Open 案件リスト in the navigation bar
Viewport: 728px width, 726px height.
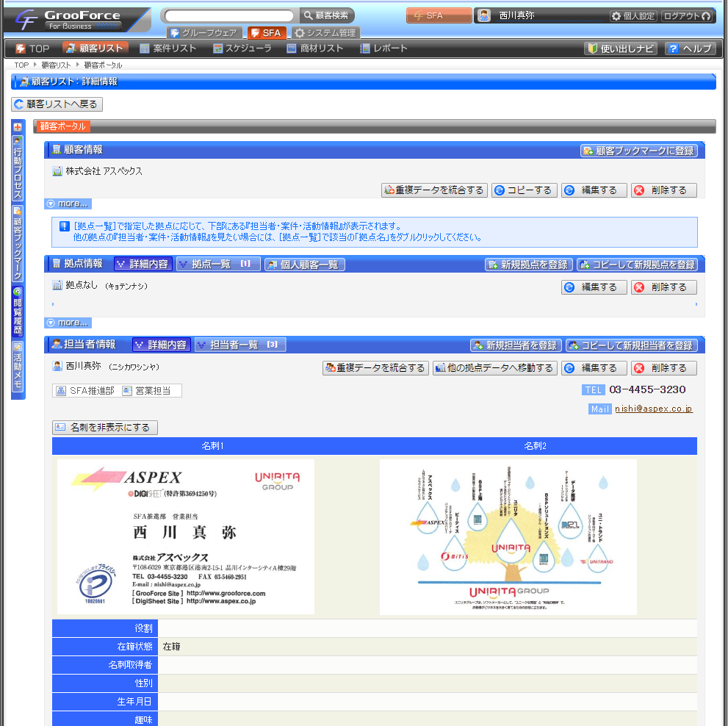point(168,48)
